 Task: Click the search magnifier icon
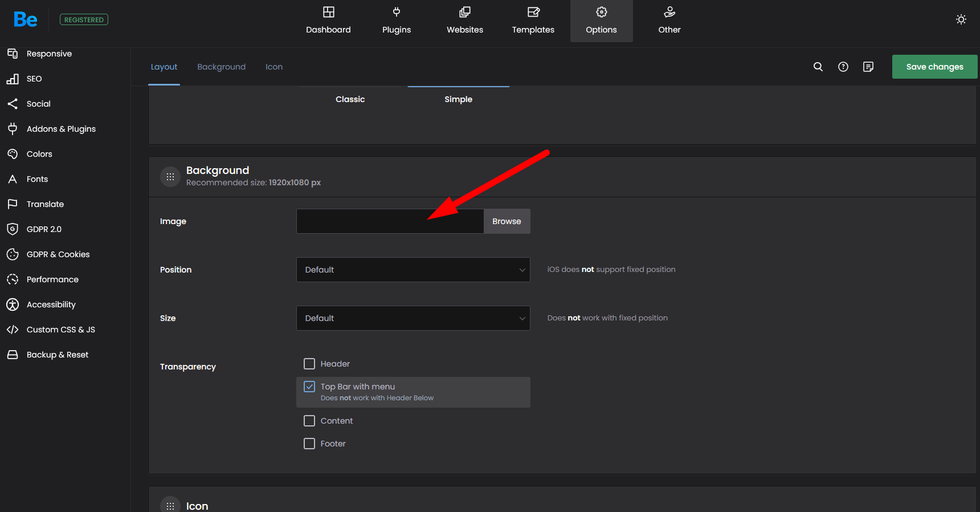[818, 67]
